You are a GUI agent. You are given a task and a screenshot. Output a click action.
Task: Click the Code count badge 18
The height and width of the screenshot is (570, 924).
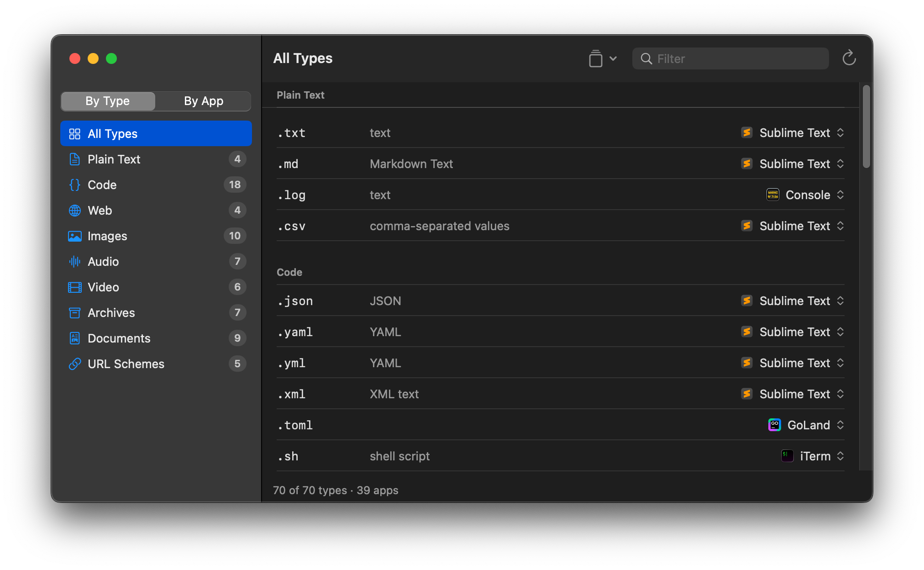235,185
